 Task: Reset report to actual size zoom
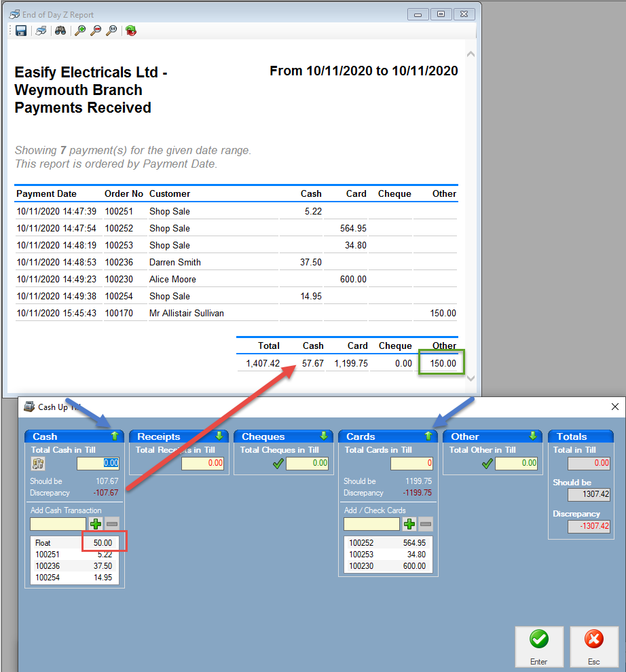pyautogui.click(x=111, y=31)
